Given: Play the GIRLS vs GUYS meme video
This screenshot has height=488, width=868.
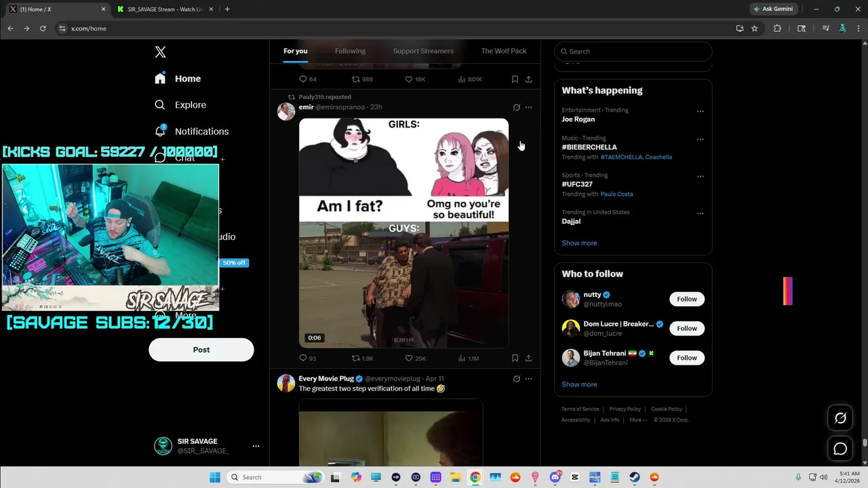Looking at the screenshot, I should click(403, 233).
